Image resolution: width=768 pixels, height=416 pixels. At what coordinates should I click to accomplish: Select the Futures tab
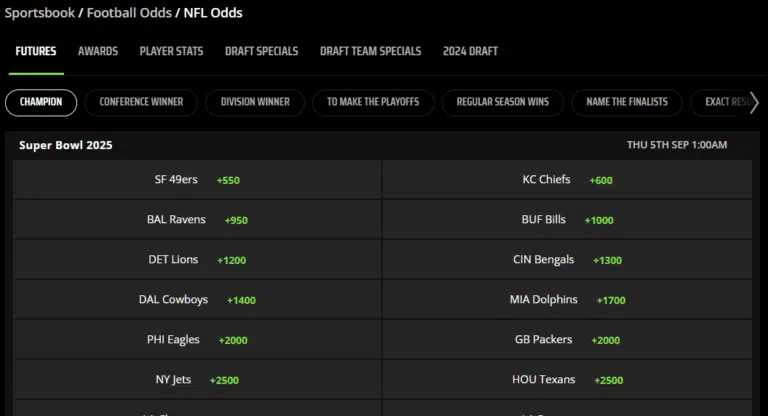[36, 51]
